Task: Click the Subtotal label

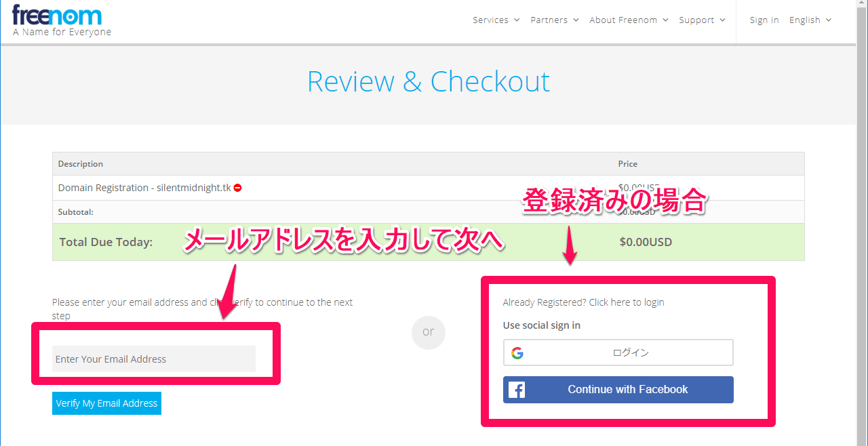Action: pos(76,212)
